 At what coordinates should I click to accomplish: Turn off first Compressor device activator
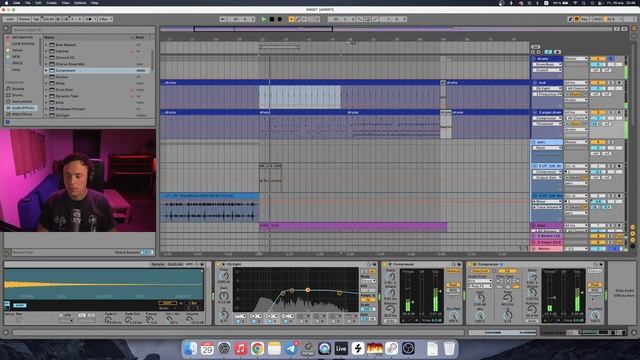pyautogui.click(x=385, y=264)
